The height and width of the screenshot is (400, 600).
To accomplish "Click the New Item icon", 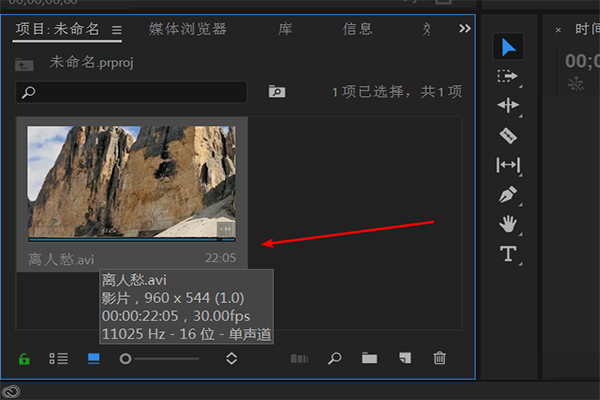I will coord(405,358).
